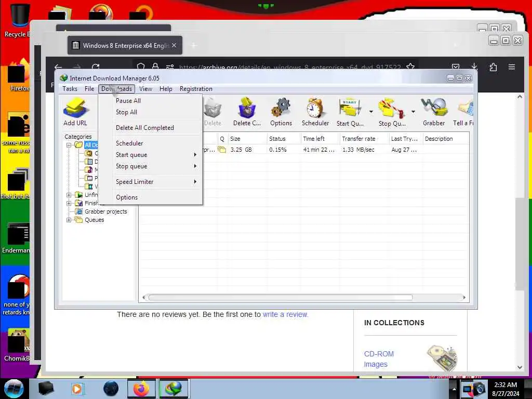Open Firefox hamburger menu
Viewport: 532px width, 399px height.
click(x=512, y=67)
